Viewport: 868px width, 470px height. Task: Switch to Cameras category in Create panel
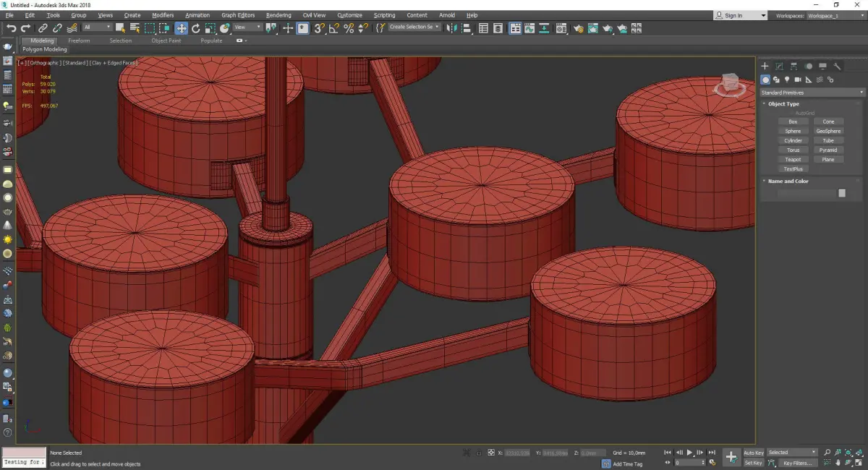[798, 80]
